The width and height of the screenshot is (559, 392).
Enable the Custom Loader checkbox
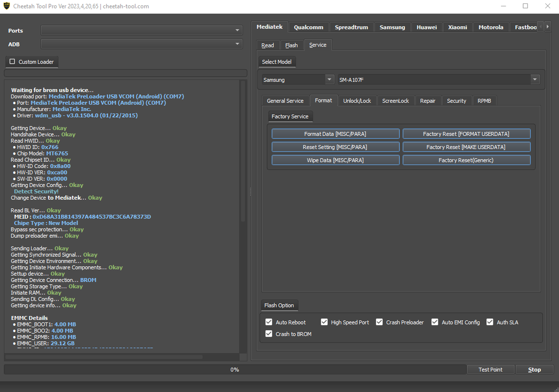click(12, 61)
